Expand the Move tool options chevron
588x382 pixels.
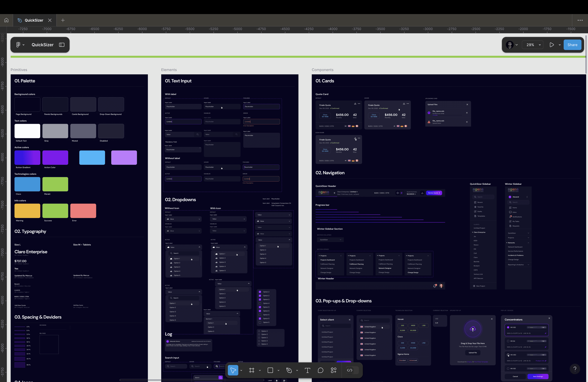pos(241,370)
